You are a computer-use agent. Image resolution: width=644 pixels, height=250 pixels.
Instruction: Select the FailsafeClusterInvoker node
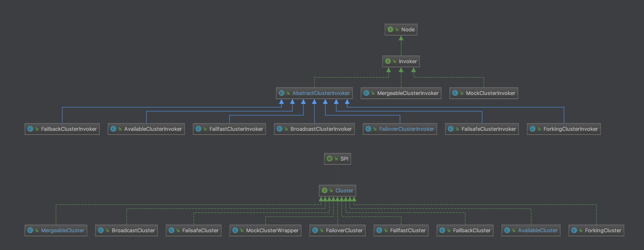click(482, 129)
